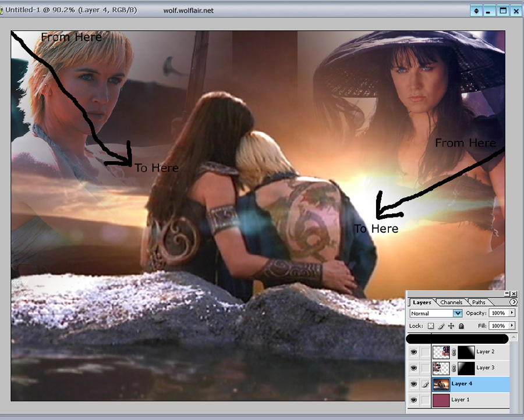Open Layers panel options round arrow menu
Image resolution: width=524 pixels, height=420 pixels.
[x=513, y=302]
